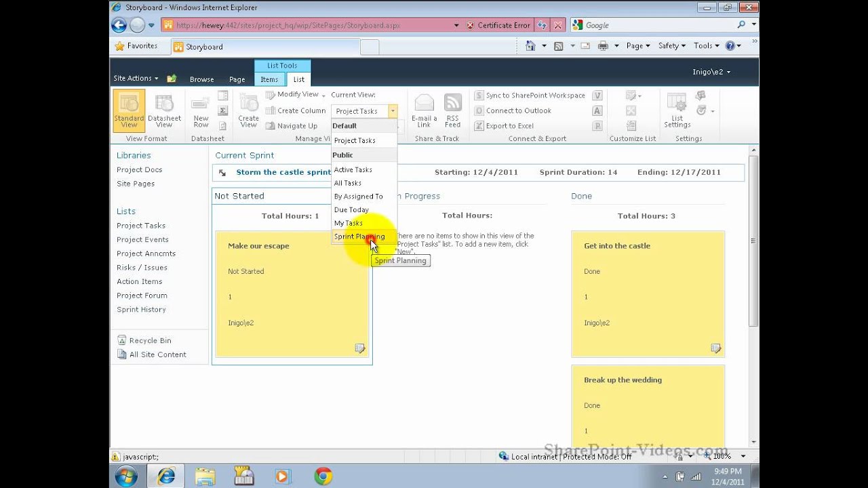Click the Stop loading X button

[x=558, y=25]
